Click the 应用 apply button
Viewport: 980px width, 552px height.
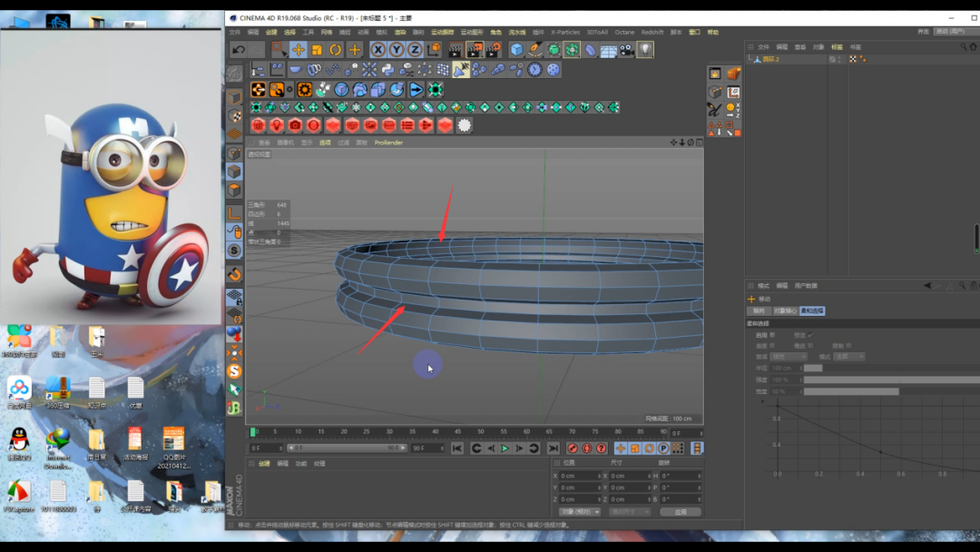pos(681,512)
